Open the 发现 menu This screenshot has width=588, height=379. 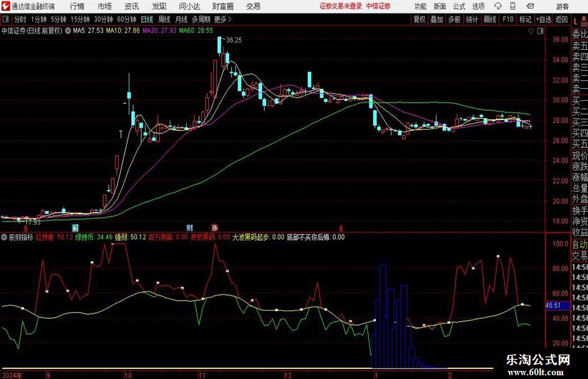(x=159, y=6)
